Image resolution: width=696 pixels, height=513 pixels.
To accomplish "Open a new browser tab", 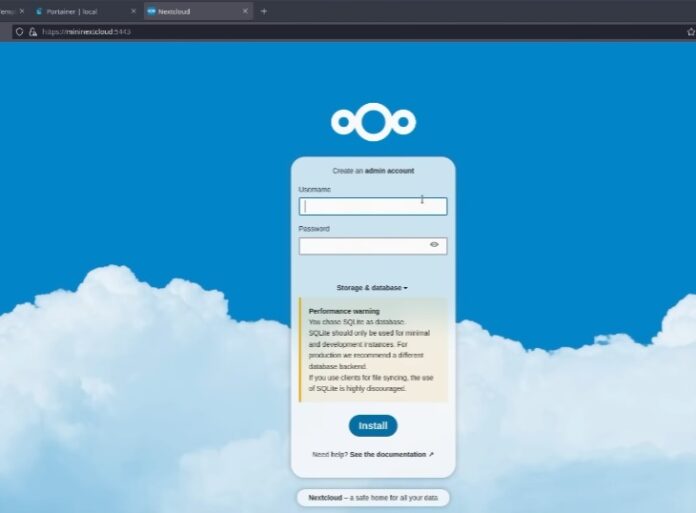I will tap(264, 12).
